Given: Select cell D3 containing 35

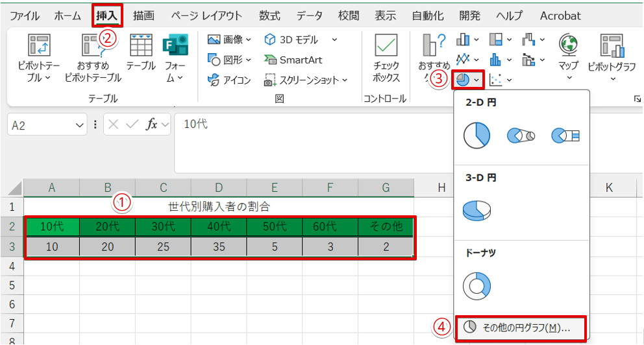Looking at the screenshot, I should [x=219, y=247].
